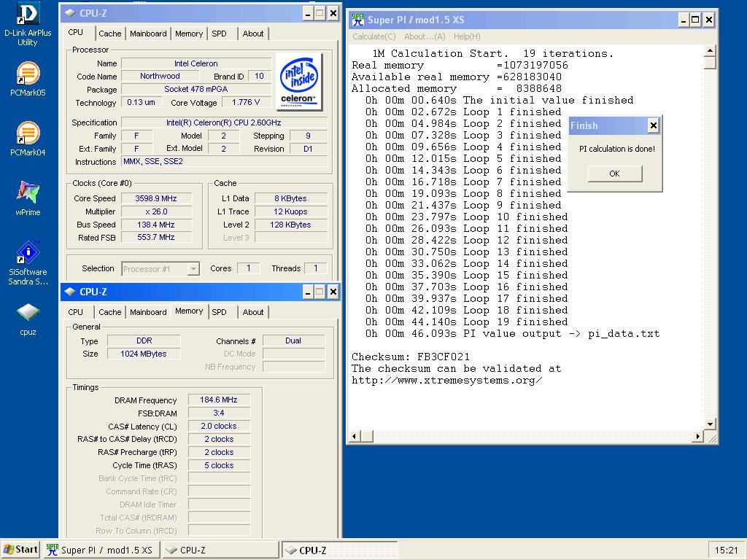Open Memory tab in upper CPU-Z window
The image size is (747, 560).
click(189, 34)
